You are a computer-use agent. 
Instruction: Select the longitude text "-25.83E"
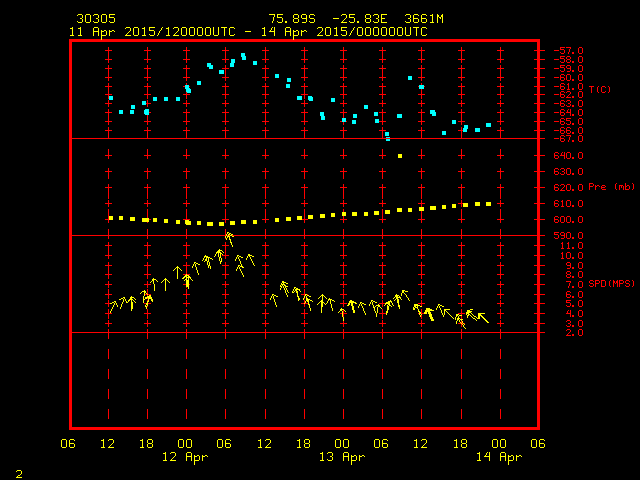[x=360, y=19]
